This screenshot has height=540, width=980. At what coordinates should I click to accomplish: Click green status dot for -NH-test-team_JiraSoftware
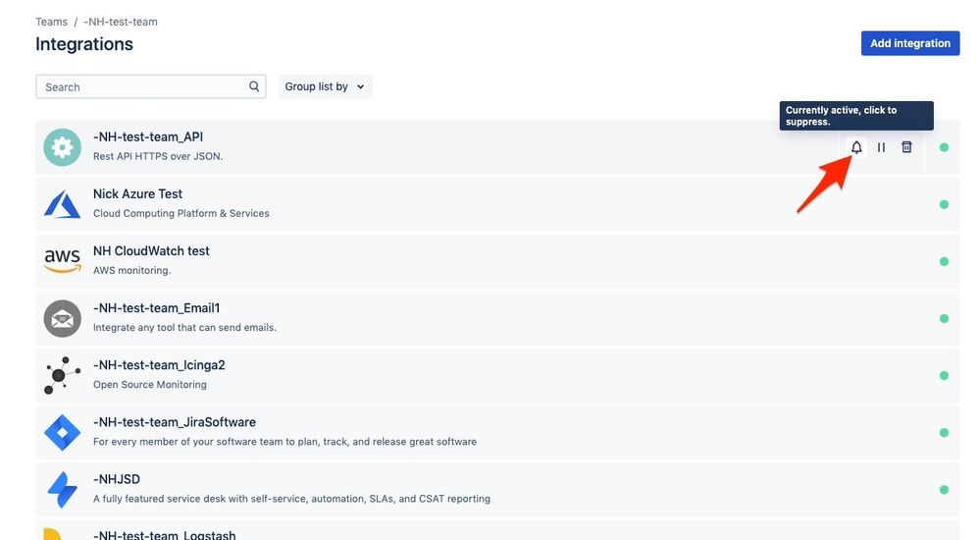(944, 432)
